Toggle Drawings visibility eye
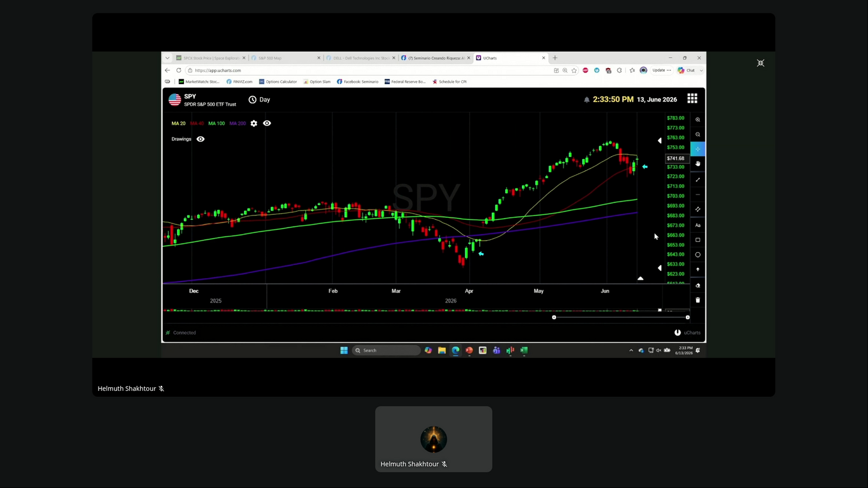The height and width of the screenshot is (488, 868). (x=200, y=139)
